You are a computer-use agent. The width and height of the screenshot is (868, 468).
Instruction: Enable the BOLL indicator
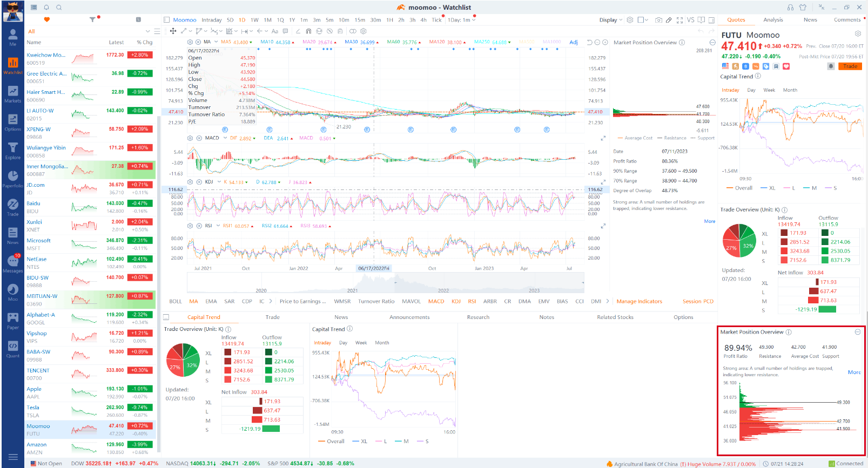point(176,301)
